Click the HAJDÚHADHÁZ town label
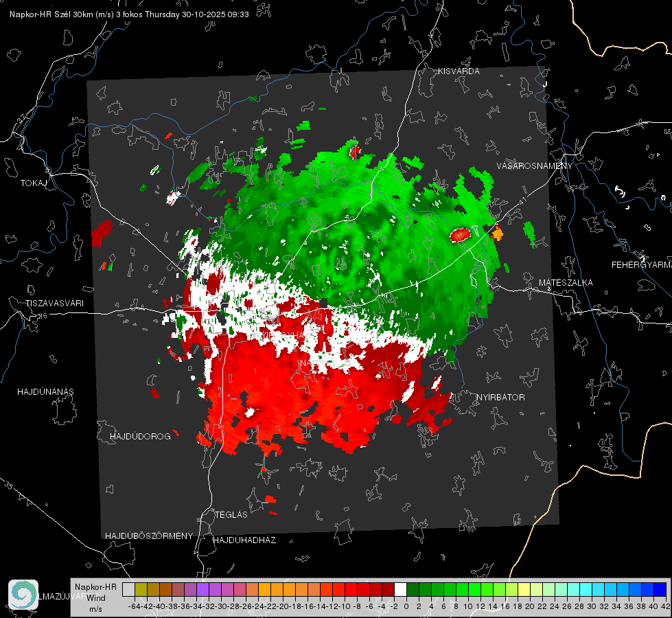 tap(244, 540)
